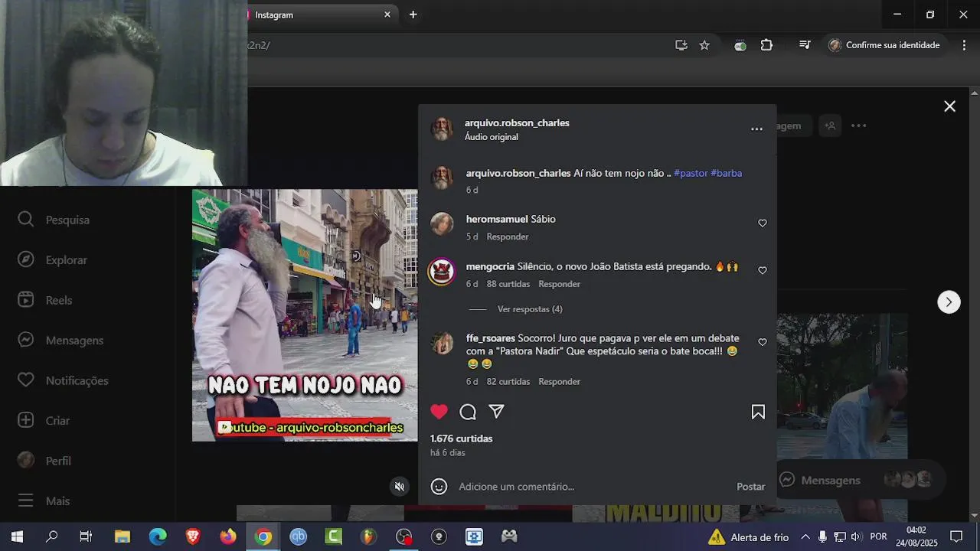Open #barba hashtag link
Viewport: 980px width, 551px height.
(726, 173)
